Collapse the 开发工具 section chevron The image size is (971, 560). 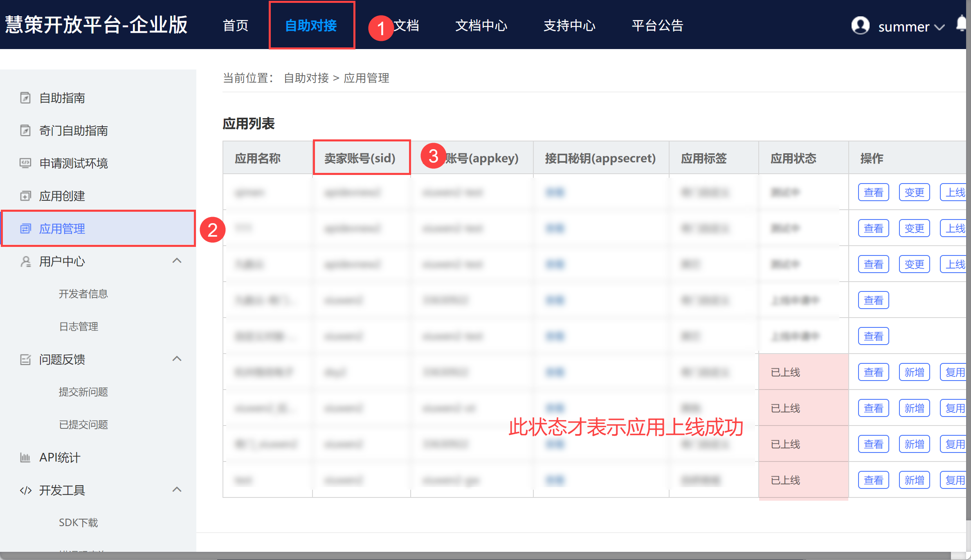pos(177,490)
